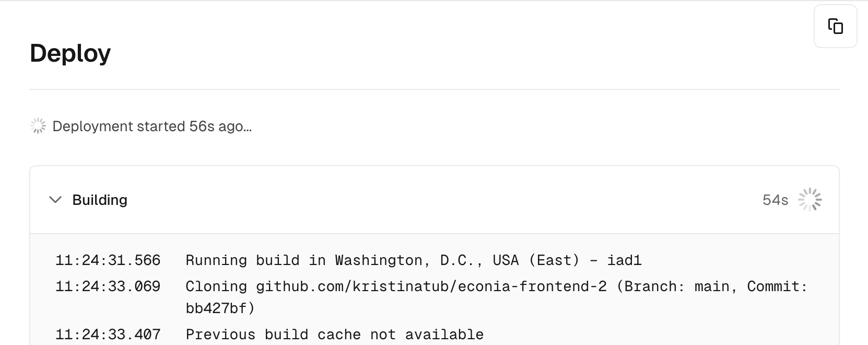
Task: Click the Running build in Washington log line
Action: coord(414,260)
